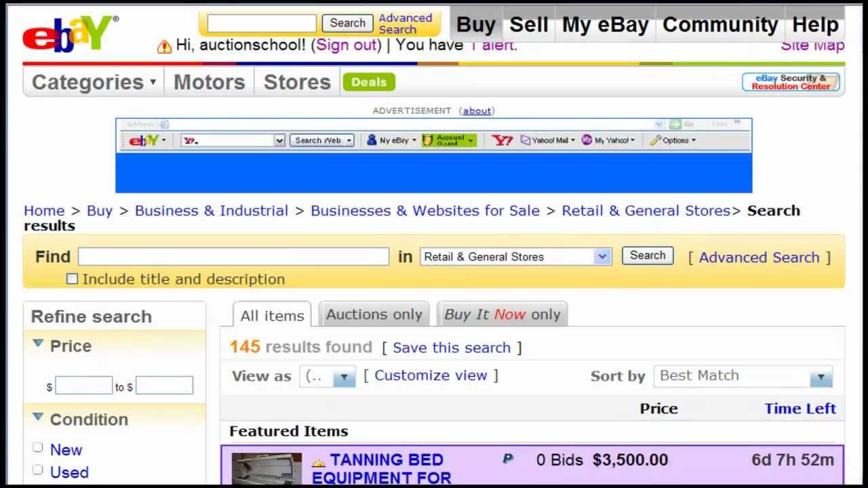Click the My Yahoo! purple icon in the ad toolbar
Viewport: 868px width, 488px height.
coord(587,140)
